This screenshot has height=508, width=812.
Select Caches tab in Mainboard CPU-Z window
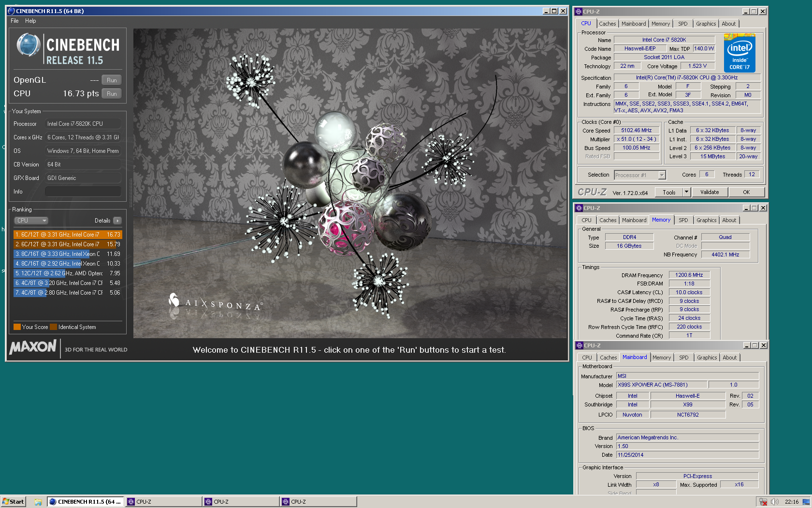click(x=608, y=358)
